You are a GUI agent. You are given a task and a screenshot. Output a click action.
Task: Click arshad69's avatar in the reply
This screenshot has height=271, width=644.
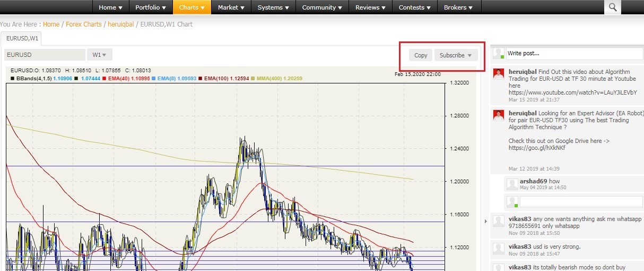(x=511, y=184)
